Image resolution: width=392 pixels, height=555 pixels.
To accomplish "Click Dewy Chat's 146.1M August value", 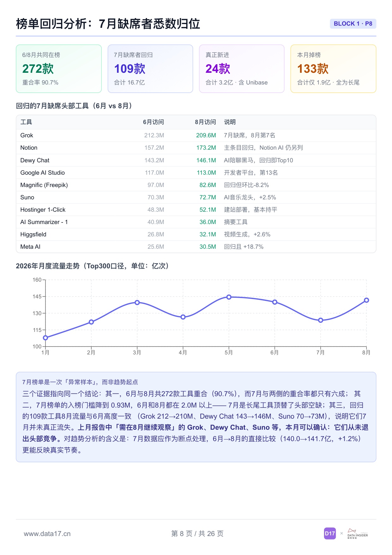I will click(x=206, y=160).
